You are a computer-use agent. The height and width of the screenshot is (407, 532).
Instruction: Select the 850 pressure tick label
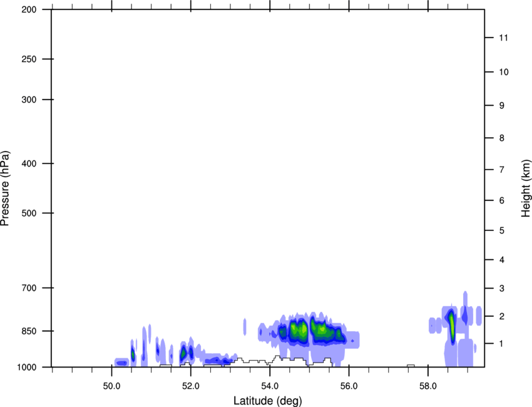(28, 331)
